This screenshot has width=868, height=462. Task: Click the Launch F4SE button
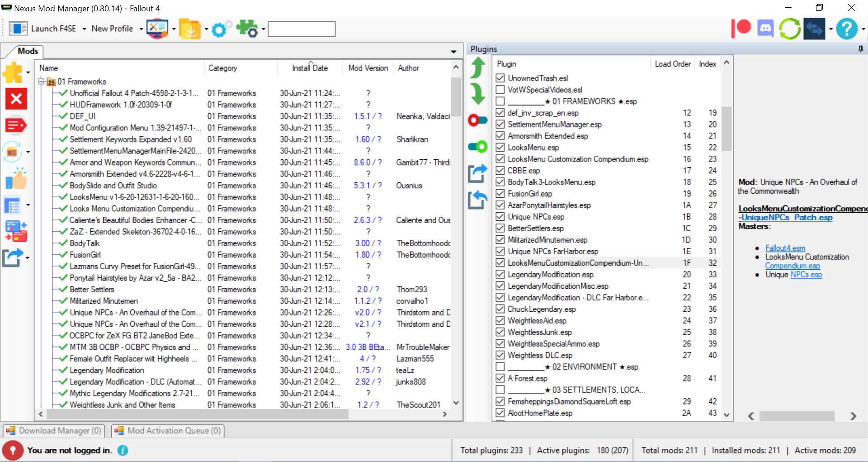pos(53,28)
